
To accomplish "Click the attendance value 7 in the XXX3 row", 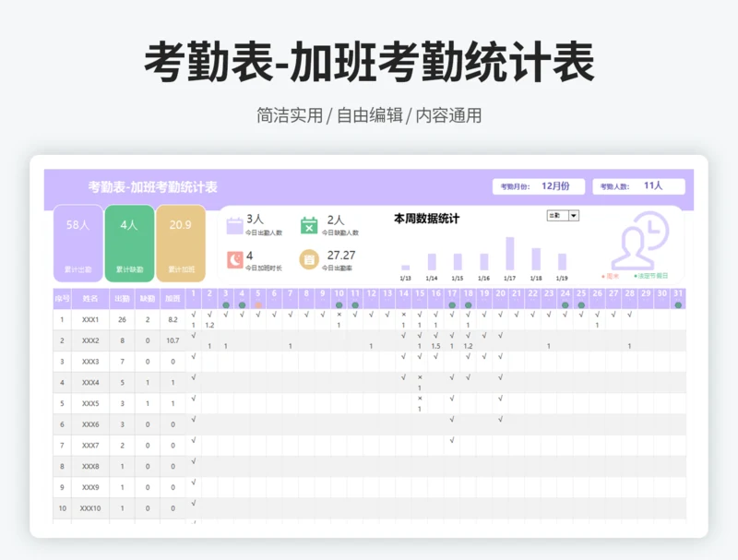I will [122, 362].
